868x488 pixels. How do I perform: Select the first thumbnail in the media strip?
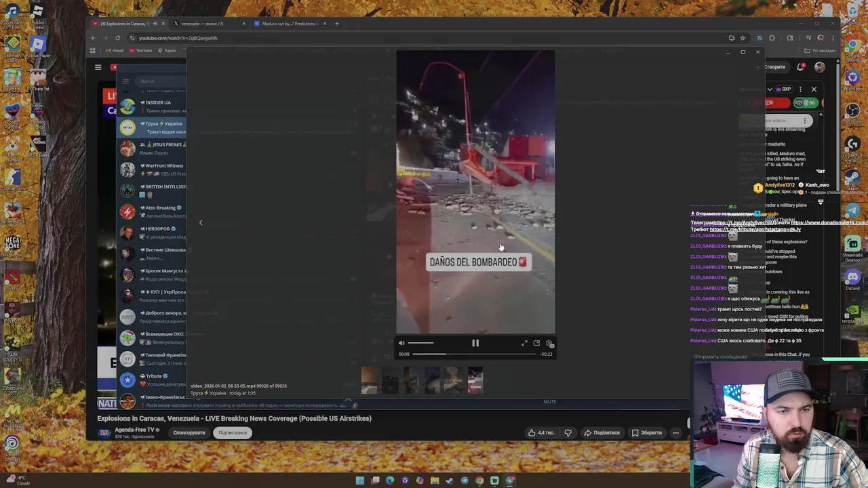pos(369,381)
